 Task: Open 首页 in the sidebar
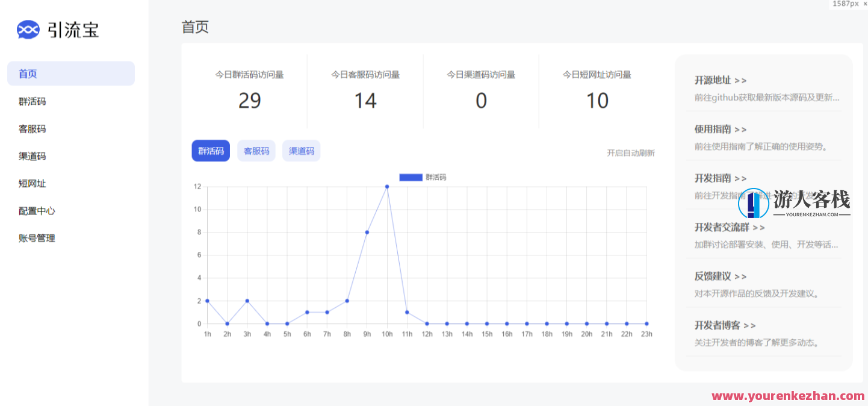[28, 73]
